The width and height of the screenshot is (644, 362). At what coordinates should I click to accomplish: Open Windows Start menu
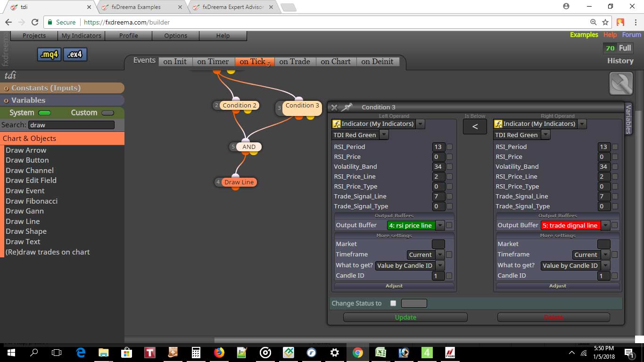(11, 353)
